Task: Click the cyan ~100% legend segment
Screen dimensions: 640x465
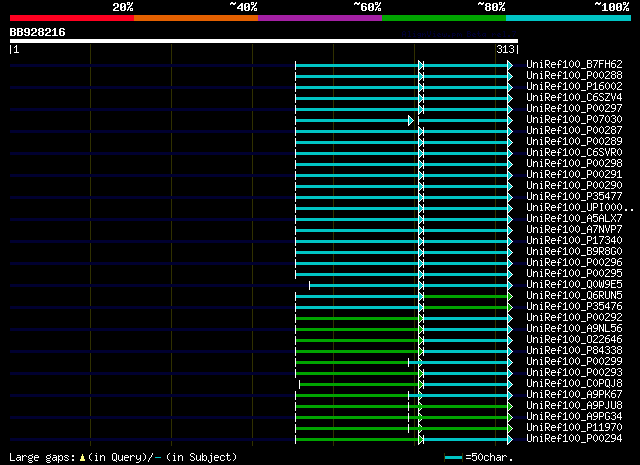Action: pos(569,18)
